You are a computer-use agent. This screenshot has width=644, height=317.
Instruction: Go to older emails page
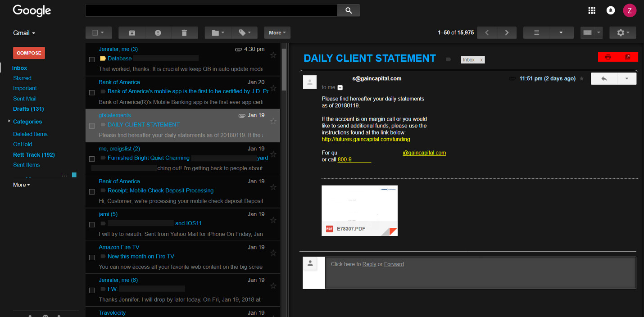tap(507, 32)
